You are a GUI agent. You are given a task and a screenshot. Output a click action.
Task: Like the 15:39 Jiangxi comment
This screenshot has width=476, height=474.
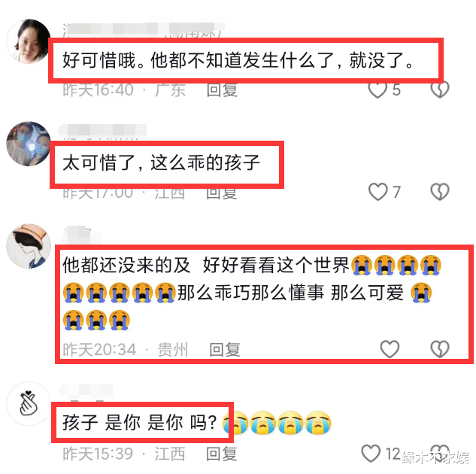[371, 454]
